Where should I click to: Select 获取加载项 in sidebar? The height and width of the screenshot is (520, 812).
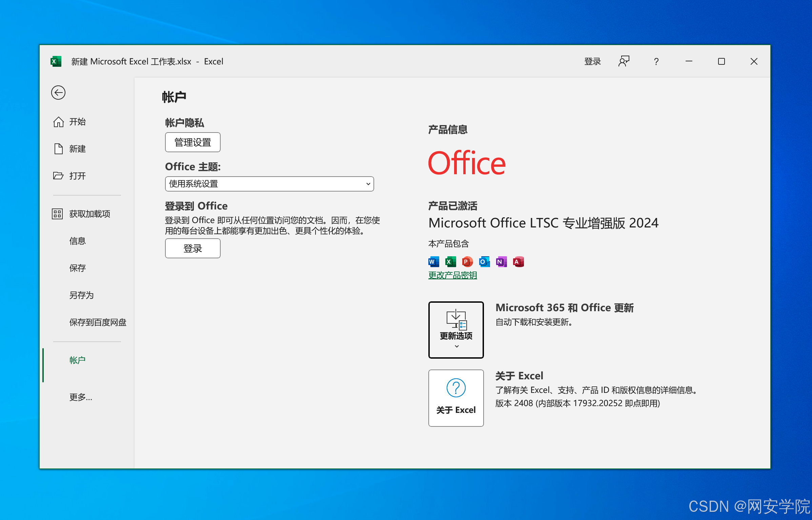89,214
